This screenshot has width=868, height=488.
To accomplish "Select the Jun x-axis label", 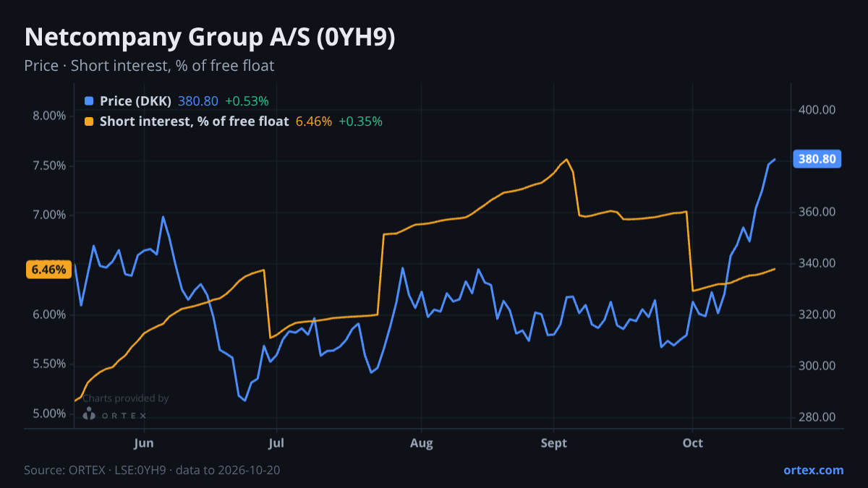I will [x=144, y=442].
